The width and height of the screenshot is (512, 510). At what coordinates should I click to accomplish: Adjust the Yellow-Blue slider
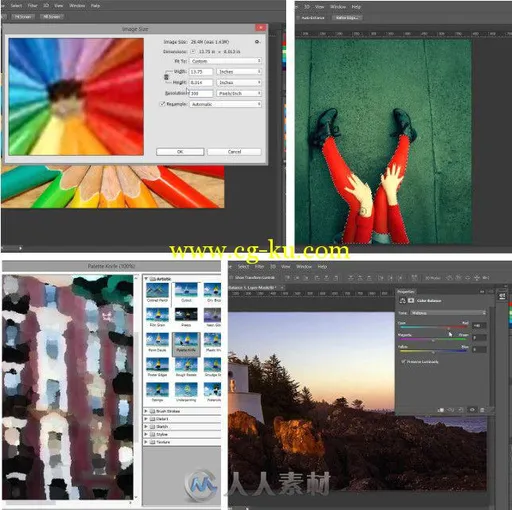click(433, 352)
